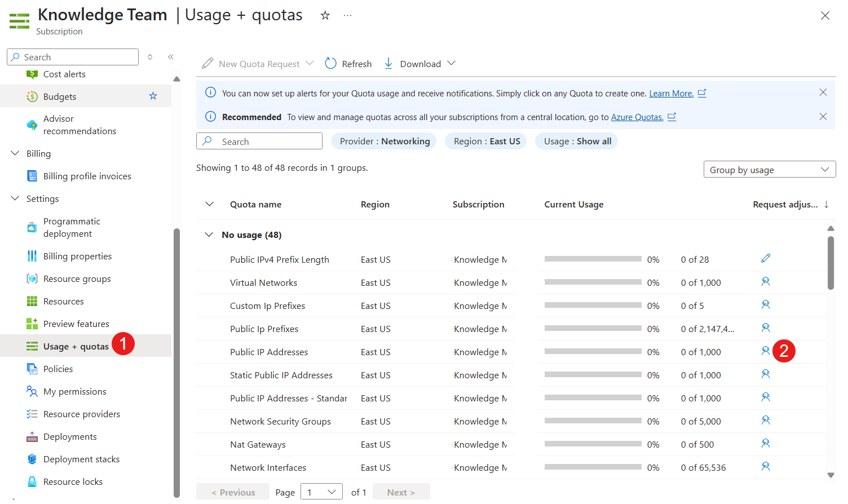
Task: Click in the quota Search field
Action: pos(259,141)
